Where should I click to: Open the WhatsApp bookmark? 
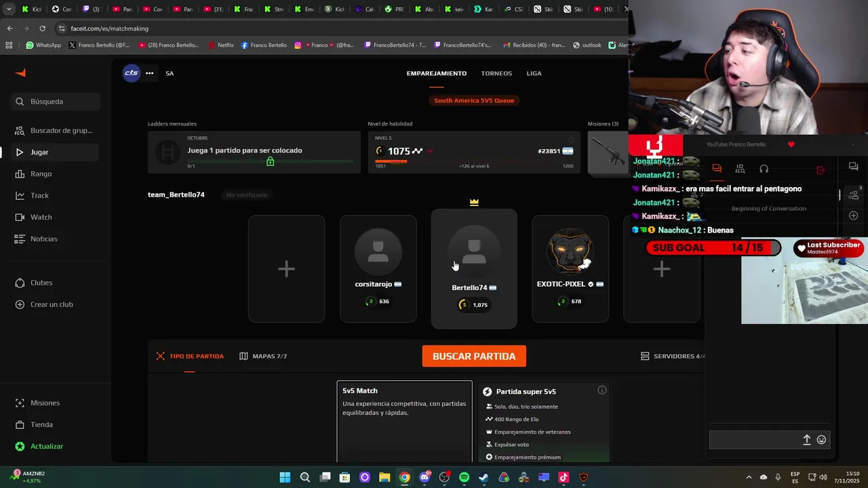[43, 45]
